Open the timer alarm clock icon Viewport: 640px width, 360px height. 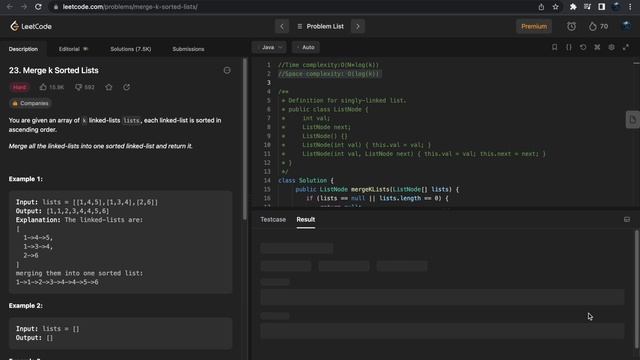tap(571, 27)
